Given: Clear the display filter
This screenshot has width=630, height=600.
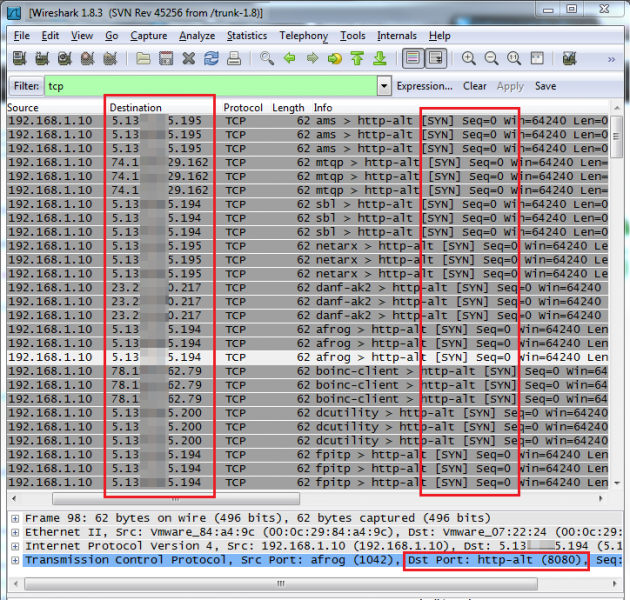Looking at the screenshot, I should tap(475, 86).
